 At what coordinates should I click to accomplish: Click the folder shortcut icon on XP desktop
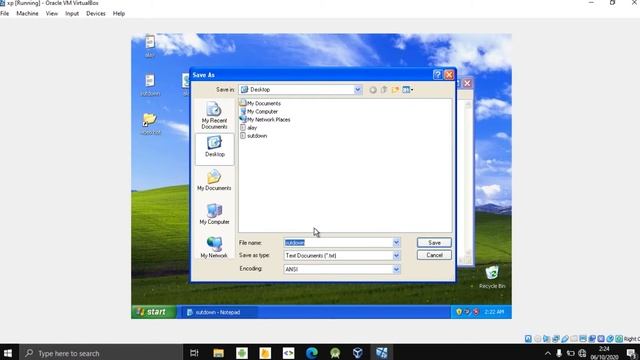(150, 124)
